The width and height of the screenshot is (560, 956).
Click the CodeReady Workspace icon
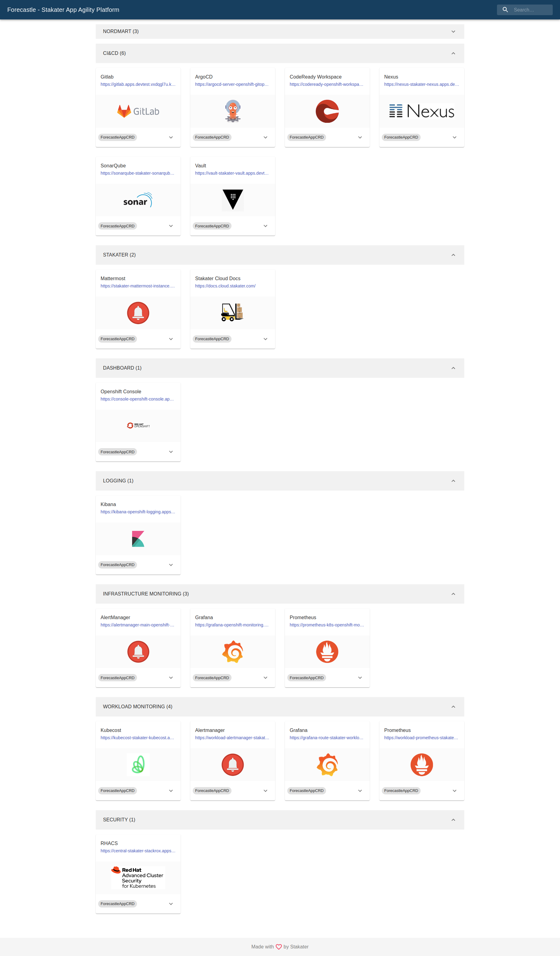pyautogui.click(x=327, y=111)
